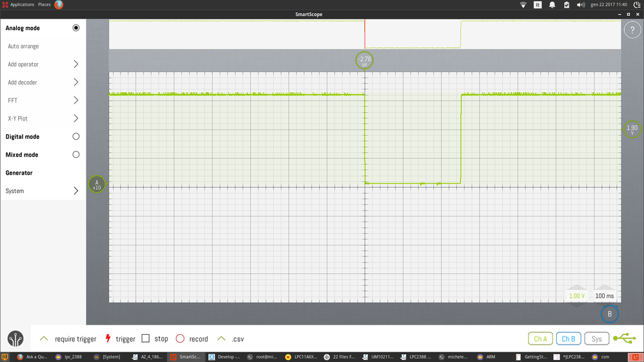Open the clipboard checkmark tray icon
This screenshot has height=362, width=644.
pyautogui.click(x=567, y=5)
